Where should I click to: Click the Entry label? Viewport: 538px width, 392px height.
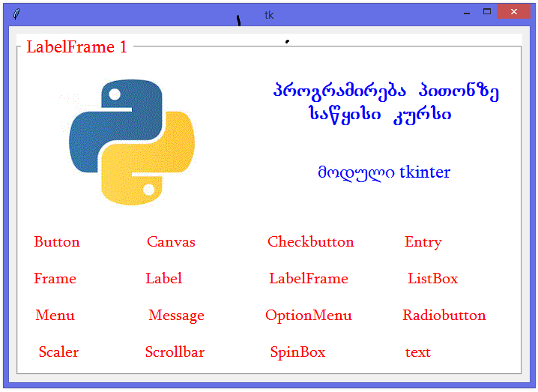(423, 243)
